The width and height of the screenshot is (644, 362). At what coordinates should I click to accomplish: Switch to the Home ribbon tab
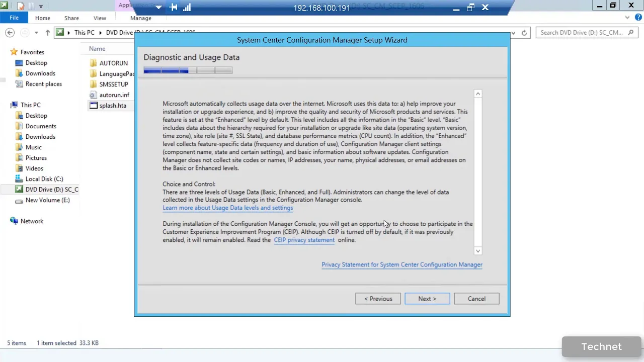pyautogui.click(x=43, y=18)
